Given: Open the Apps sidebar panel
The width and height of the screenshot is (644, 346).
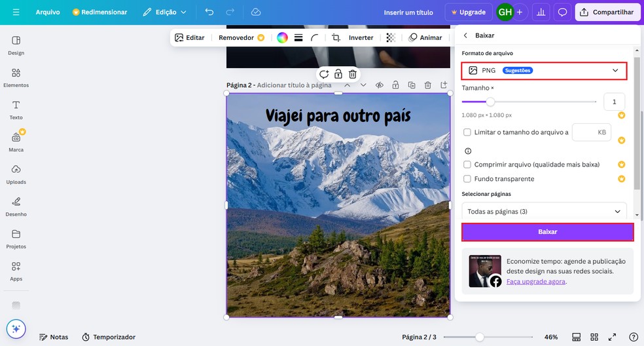Looking at the screenshot, I should (16, 271).
